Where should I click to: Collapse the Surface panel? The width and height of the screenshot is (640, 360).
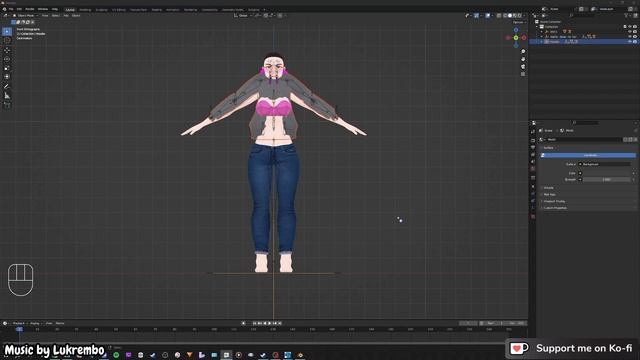[548, 148]
